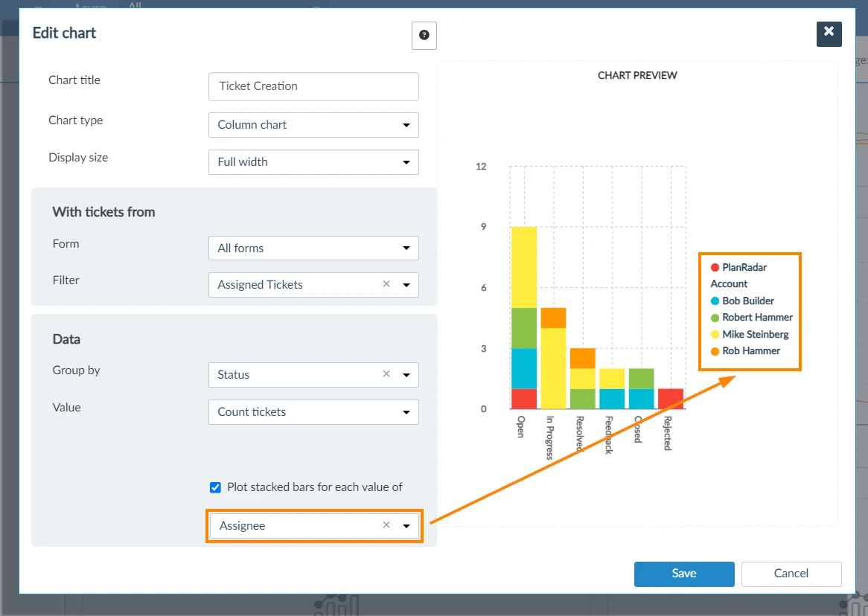The height and width of the screenshot is (616, 868).
Task: Expand the Value dropdown showing Count tickets
Action: click(313, 411)
